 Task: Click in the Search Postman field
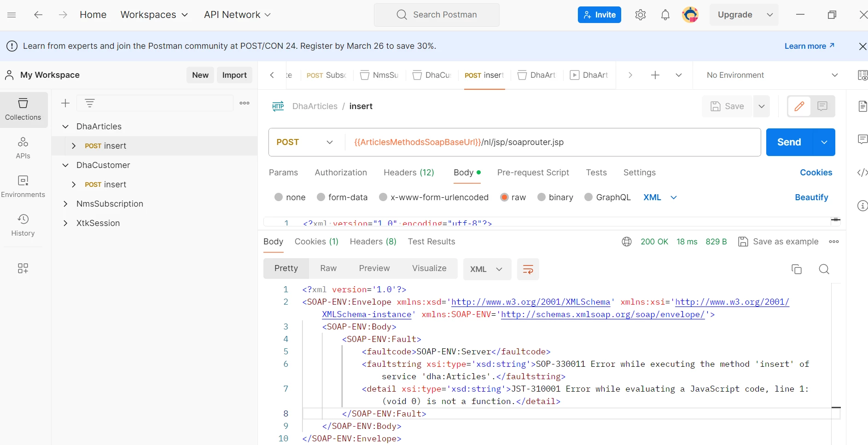(x=437, y=15)
